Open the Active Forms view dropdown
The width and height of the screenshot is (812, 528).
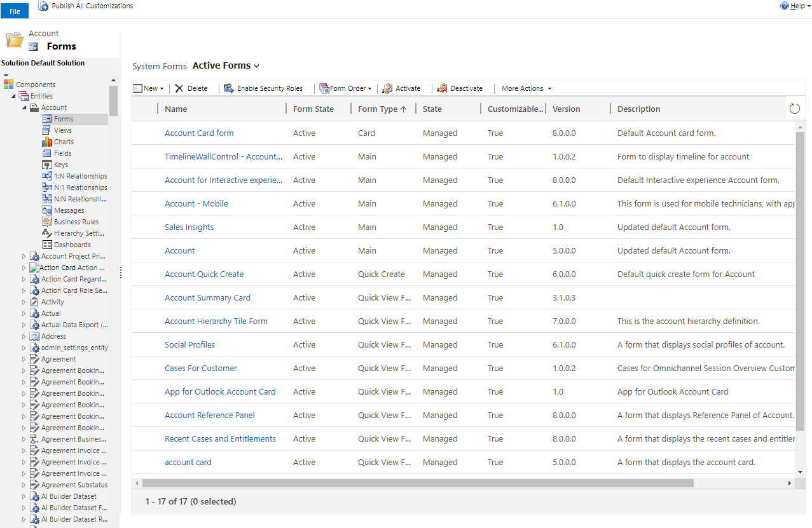(x=255, y=65)
